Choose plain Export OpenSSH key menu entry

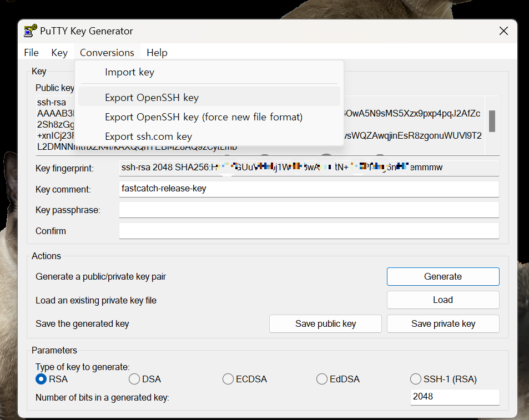tap(209, 98)
